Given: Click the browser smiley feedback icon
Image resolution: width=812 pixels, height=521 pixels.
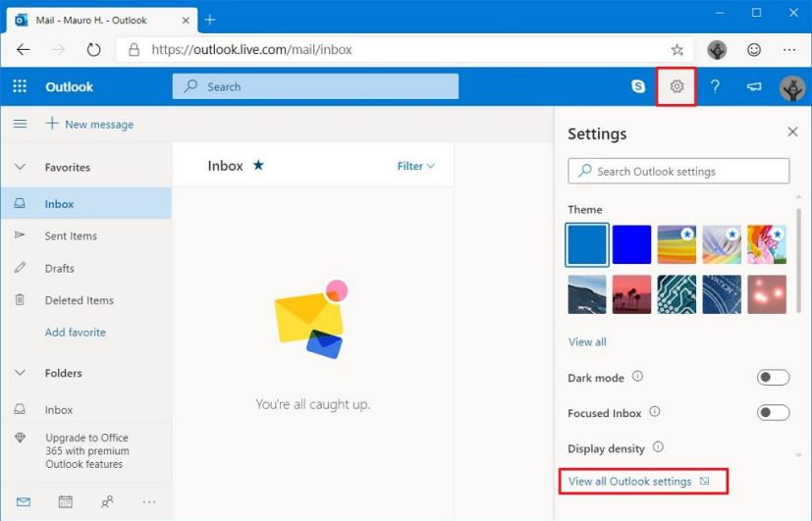Looking at the screenshot, I should pyautogui.click(x=754, y=50).
